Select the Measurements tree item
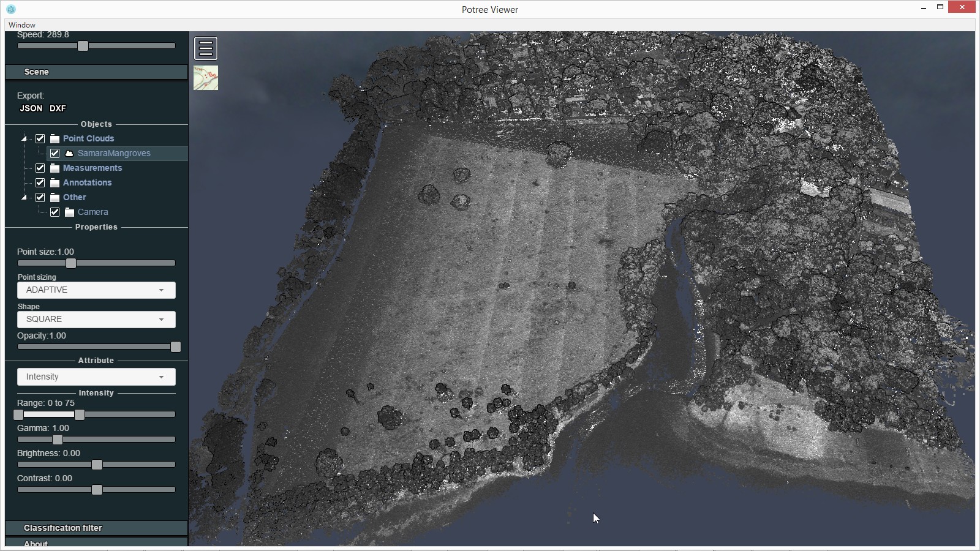Screen dimensions: 980x551 coord(92,168)
